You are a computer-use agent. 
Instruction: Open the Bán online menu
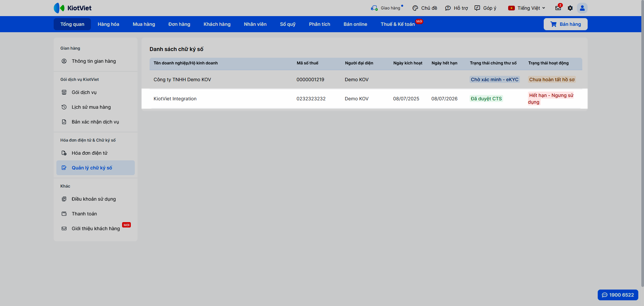355,24
